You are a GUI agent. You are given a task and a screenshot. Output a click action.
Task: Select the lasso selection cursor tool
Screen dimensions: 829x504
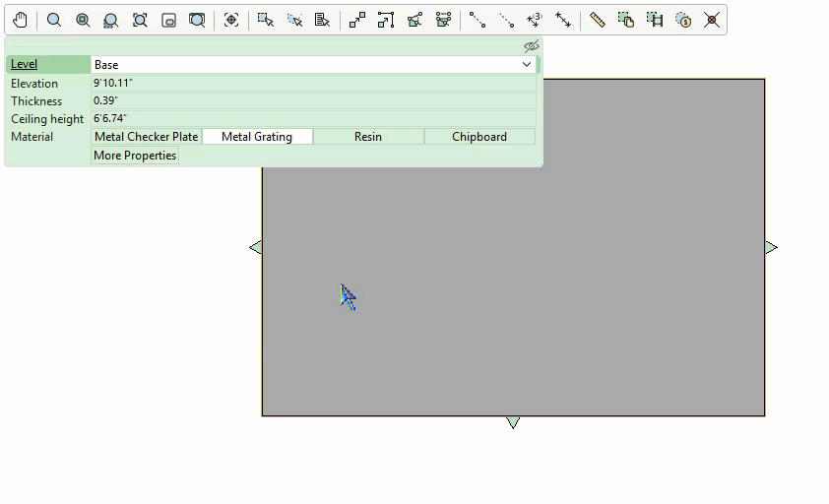click(x=294, y=20)
